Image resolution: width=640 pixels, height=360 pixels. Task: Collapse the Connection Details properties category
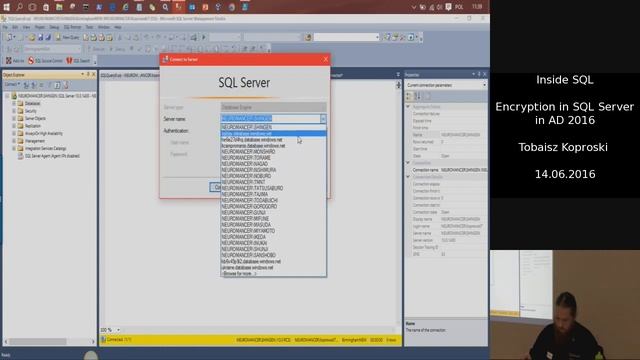408,177
